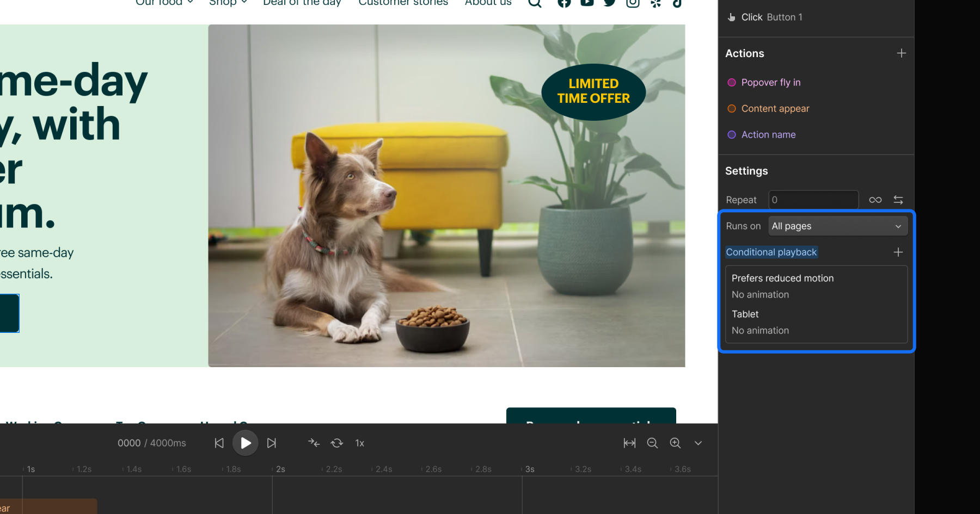980x514 pixels.
Task: Open the Facebook social icon
Action: coord(564,3)
